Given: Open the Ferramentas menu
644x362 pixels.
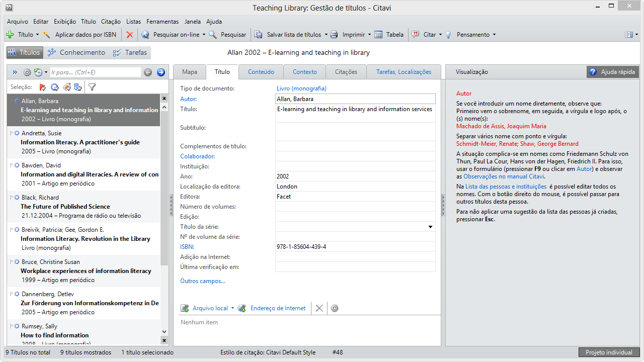Looking at the screenshot, I should click(163, 22).
